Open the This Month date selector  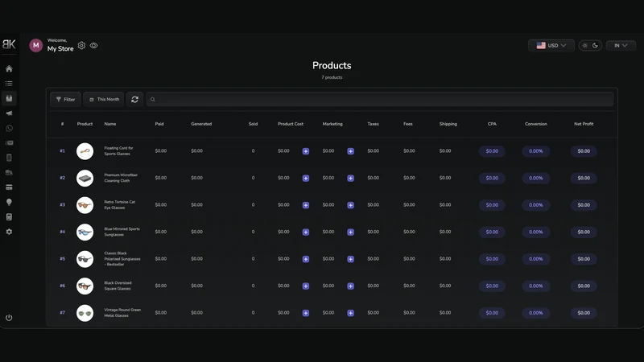tap(104, 99)
